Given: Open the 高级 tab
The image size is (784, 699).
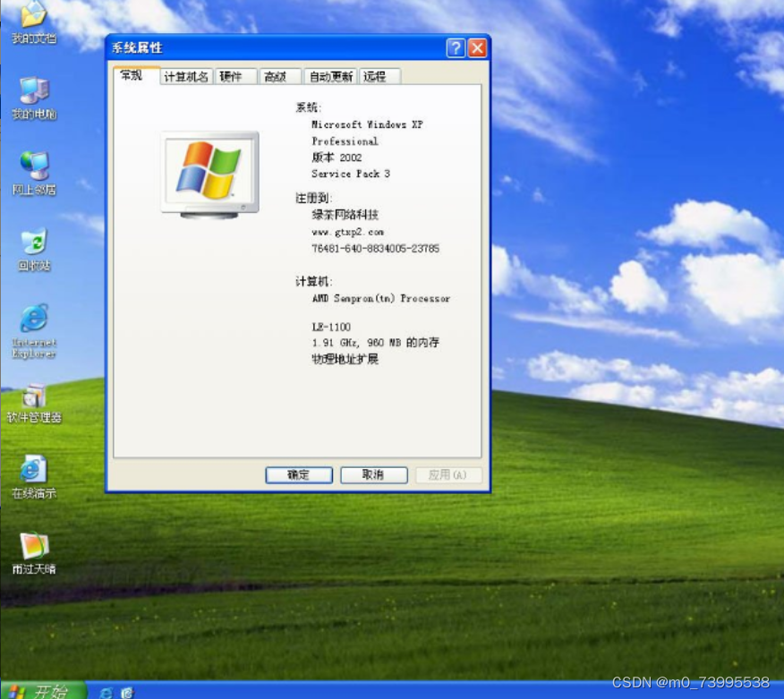Looking at the screenshot, I should pyautogui.click(x=280, y=76).
